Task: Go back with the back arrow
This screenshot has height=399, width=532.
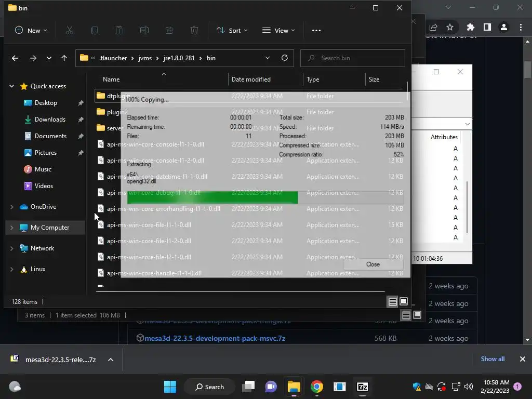Action: point(15,58)
